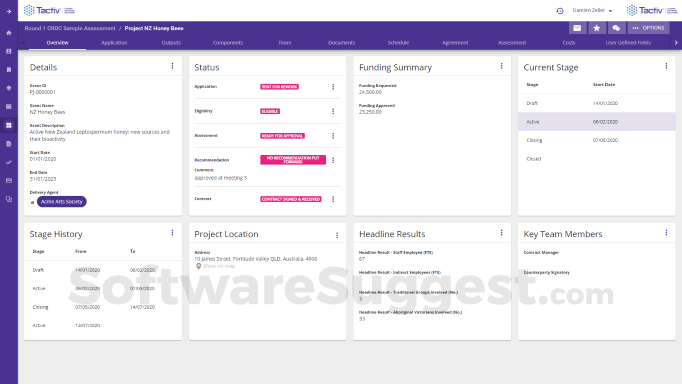This screenshot has width=682, height=384.
Task: Open Stage History card kebab menu
Action: [172, 233]
